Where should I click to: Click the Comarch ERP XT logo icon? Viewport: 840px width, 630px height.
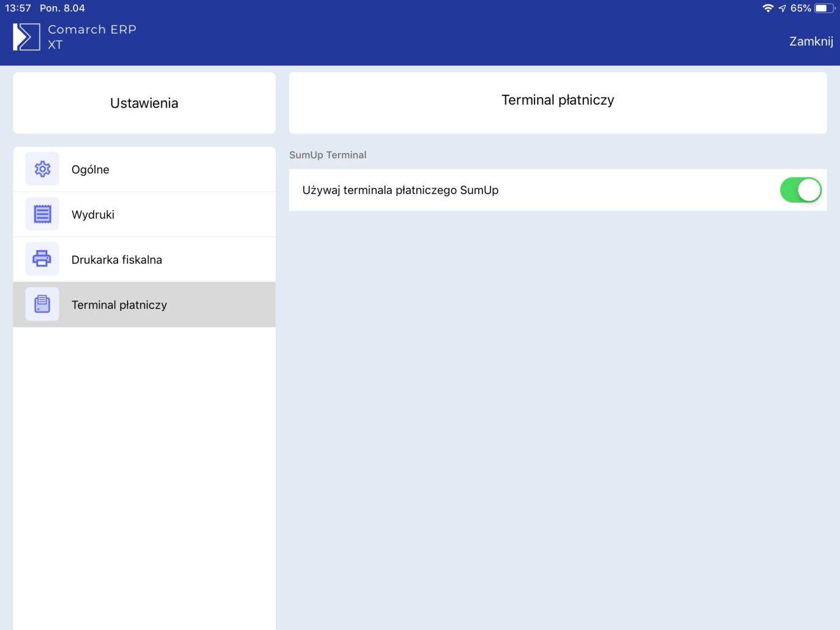(x=26, y=37)
